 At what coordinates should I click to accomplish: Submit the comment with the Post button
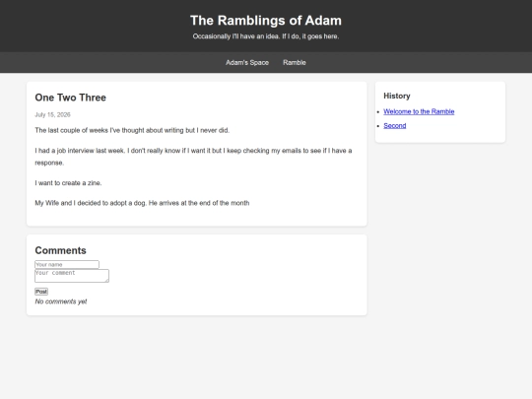(41, 292)
